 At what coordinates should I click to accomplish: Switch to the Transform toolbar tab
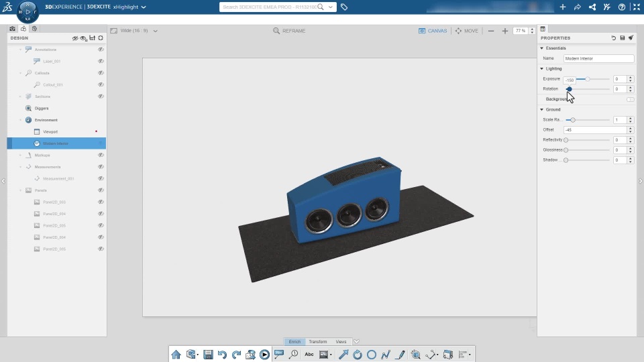click(x=318, y=341)
